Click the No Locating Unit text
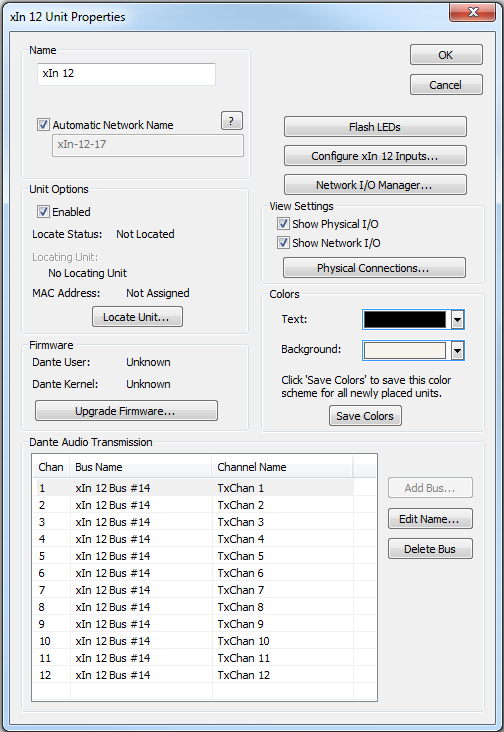Image resolution: width=504 pixels, height=732 pixels. (87, 273)
